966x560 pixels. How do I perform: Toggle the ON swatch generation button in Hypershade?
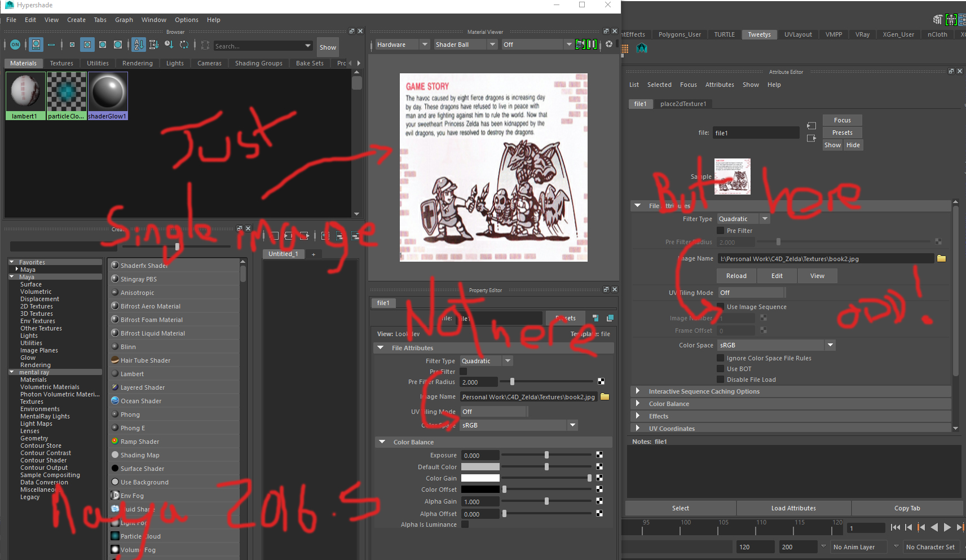(15, 45)
